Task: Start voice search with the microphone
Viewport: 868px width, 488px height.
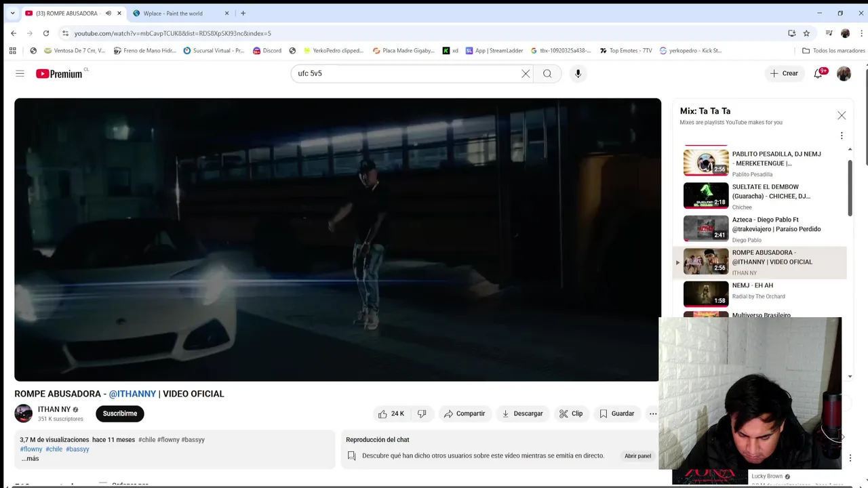Action: pyautogui.click(x=578, y=73)
